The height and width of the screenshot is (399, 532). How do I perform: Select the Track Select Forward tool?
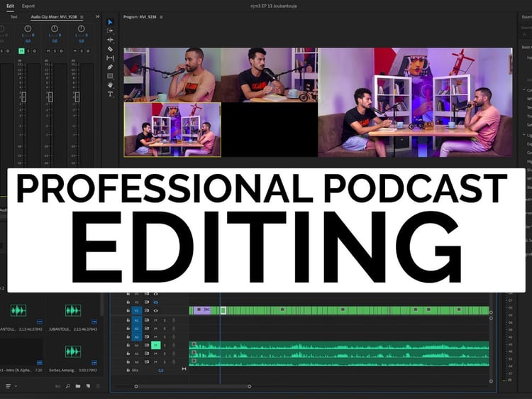pos(110,31)
